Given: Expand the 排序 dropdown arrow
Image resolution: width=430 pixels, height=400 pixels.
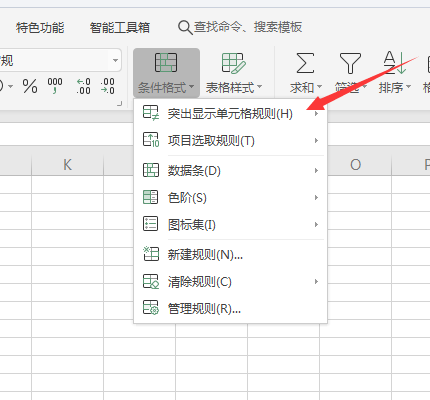Looking at the screenshot, I should coord(408,87).
